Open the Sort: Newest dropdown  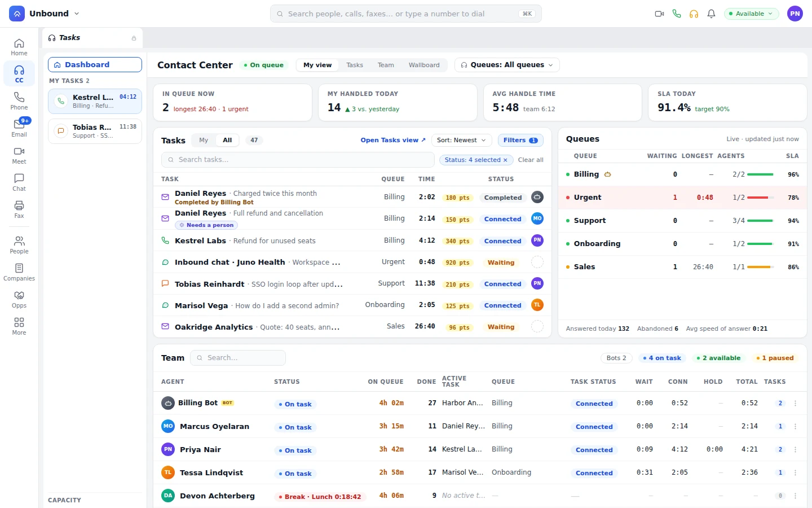point(462,140)
